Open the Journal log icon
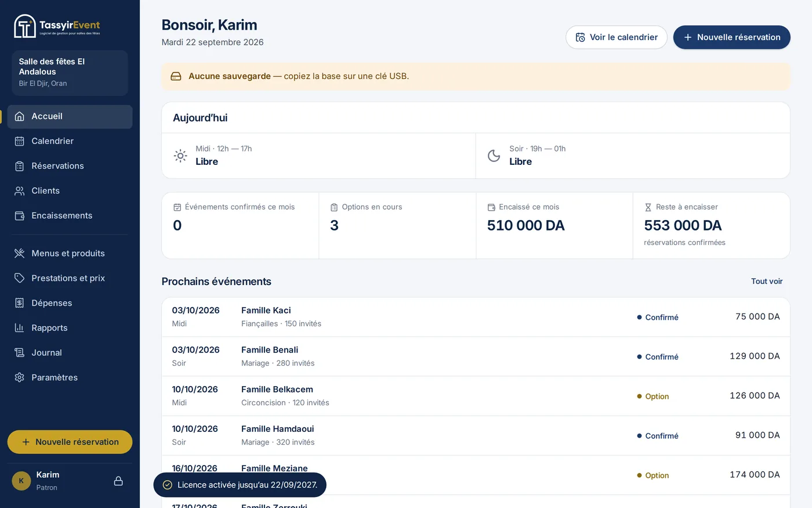 pos(19,352)
